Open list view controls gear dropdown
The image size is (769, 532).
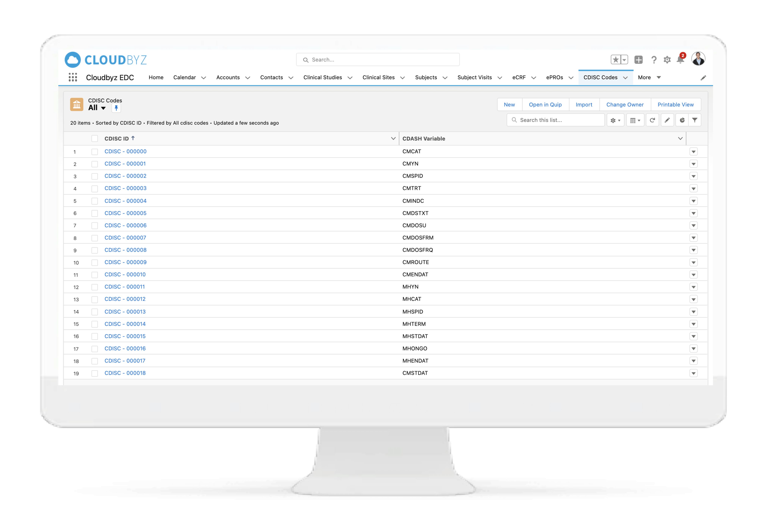pyautogui.click(x=615, y=120)
